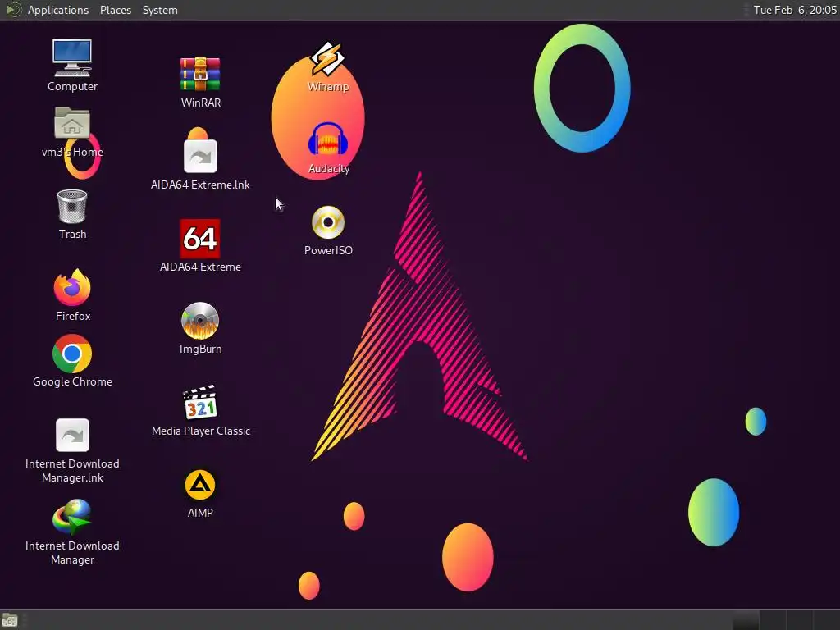Screen dimensions: 840x630
Task: Select the WinRAR desktop icon
Action: (200, 74)
